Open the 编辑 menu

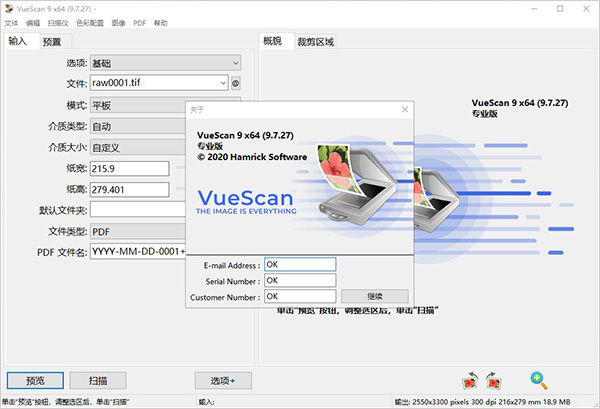pyautogui.click(x=33, y=23)
